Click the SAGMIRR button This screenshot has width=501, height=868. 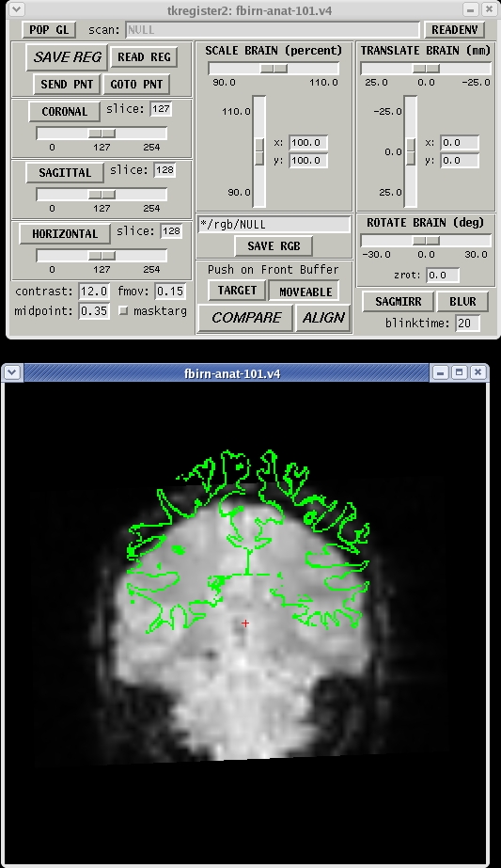pyautogui.click(x=398, y=302)
